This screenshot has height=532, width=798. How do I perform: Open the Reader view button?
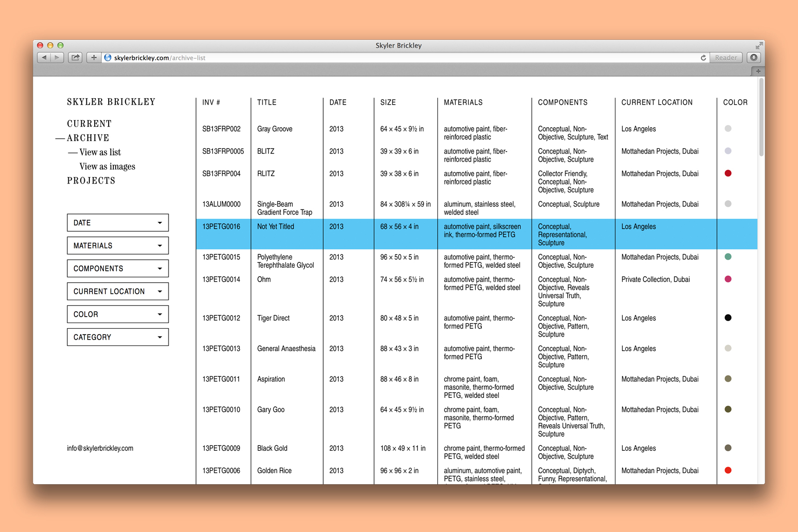coord(726,58)
